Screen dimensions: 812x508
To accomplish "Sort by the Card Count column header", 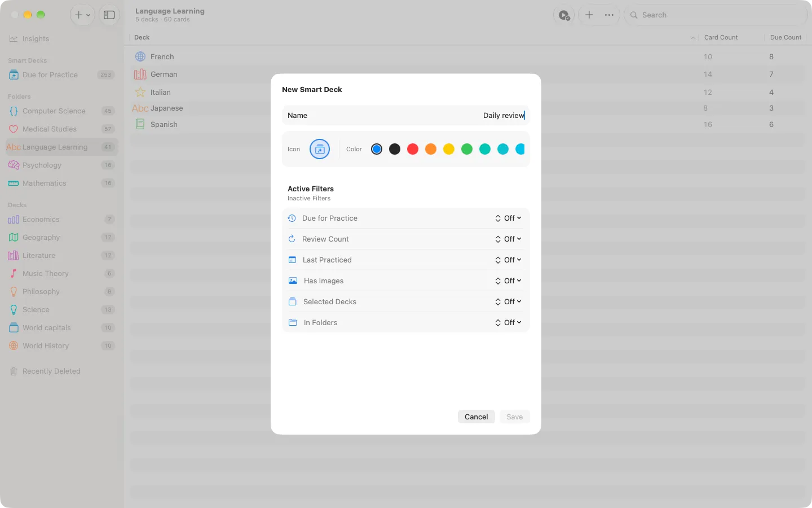I will [x=721, y=37].
